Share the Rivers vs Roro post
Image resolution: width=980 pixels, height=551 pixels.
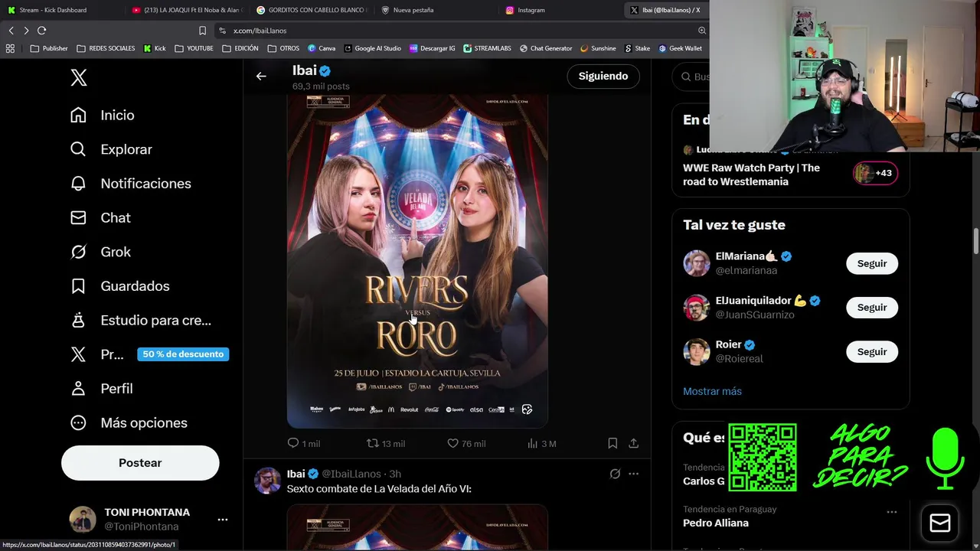[x=633, y=443]
